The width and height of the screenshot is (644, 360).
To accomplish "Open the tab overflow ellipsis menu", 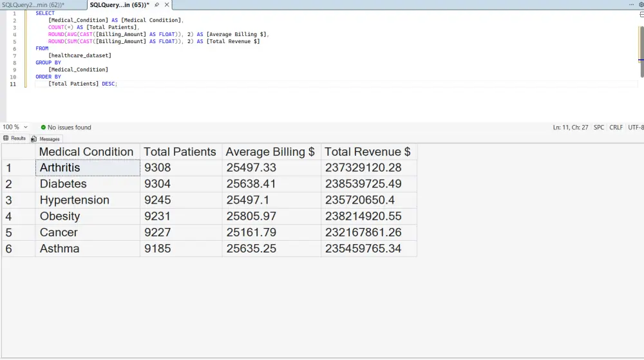I will 631,5.
